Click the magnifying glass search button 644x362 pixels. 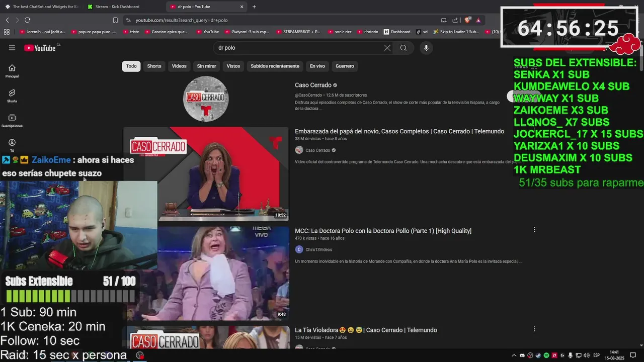(404, 48)
